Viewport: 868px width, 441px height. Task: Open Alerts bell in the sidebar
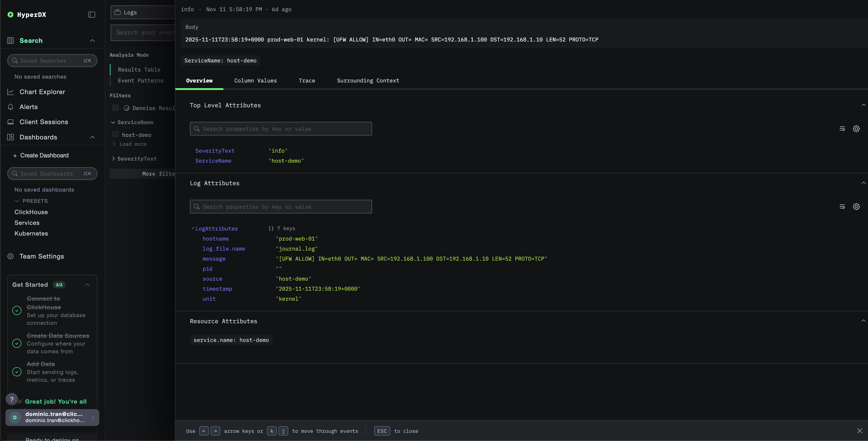tap(10, 107)
